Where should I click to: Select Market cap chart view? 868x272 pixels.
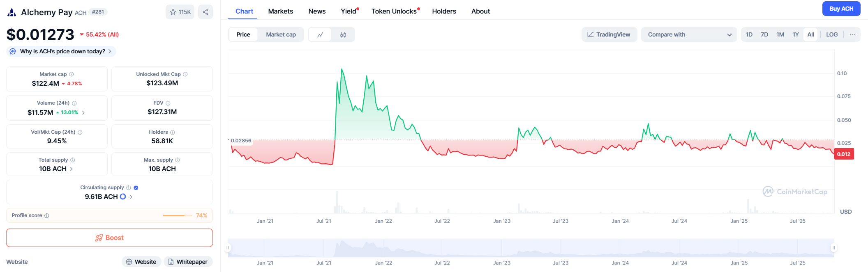click(x=281, y=34)
